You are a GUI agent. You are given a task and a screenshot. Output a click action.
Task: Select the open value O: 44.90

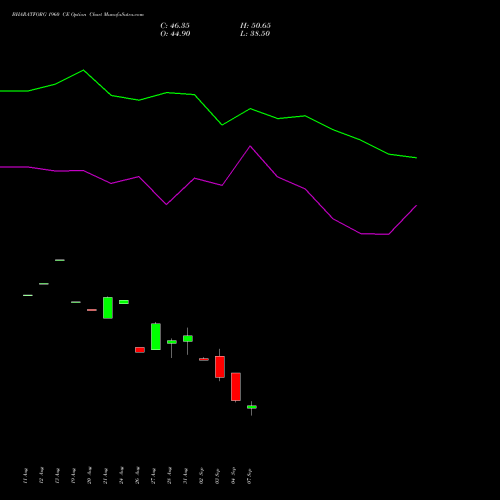pyautogui.click(x=175, y=34)
